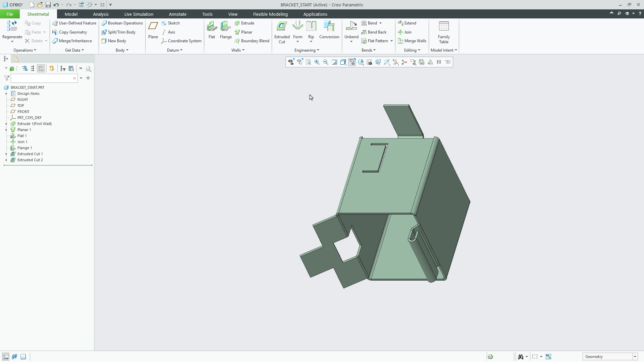Click the Undo icon in quick access toolbar
This screenshot has height=362, width=644.
click(56, 5)
